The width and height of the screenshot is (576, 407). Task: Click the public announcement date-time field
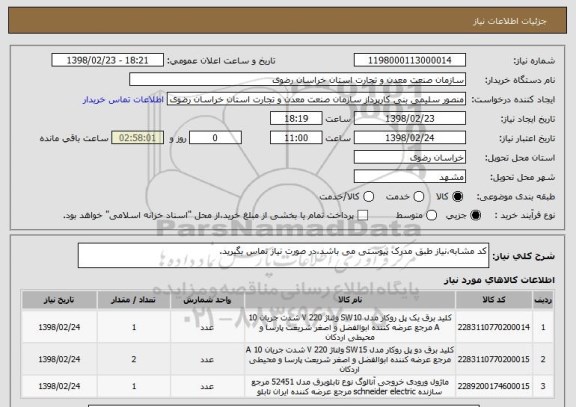108,60
